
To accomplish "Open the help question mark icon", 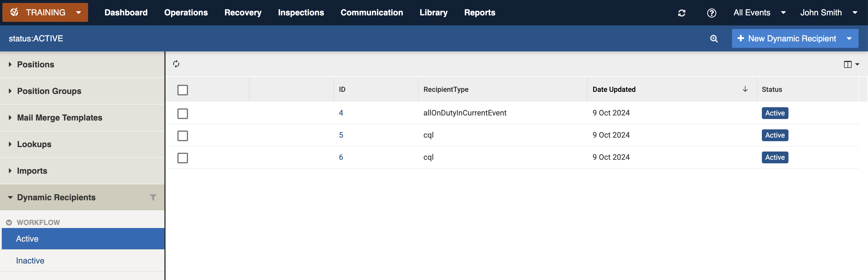I will click(711, 13).
